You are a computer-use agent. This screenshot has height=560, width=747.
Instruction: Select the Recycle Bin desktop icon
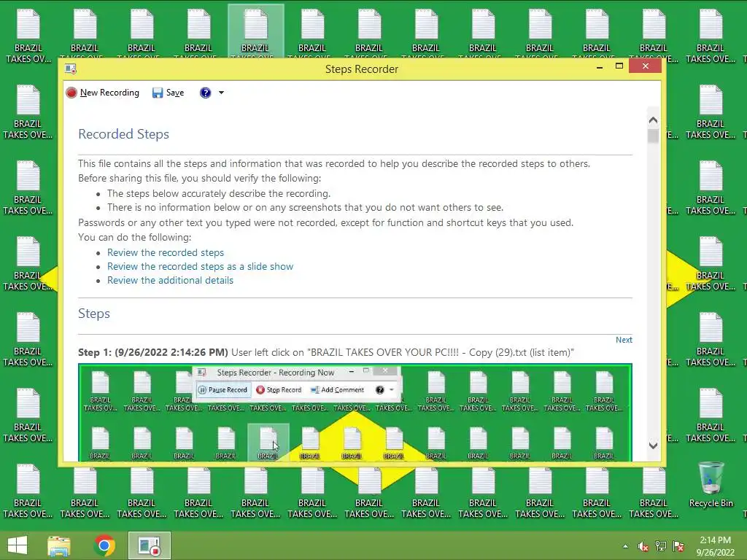tap(711, 485)
